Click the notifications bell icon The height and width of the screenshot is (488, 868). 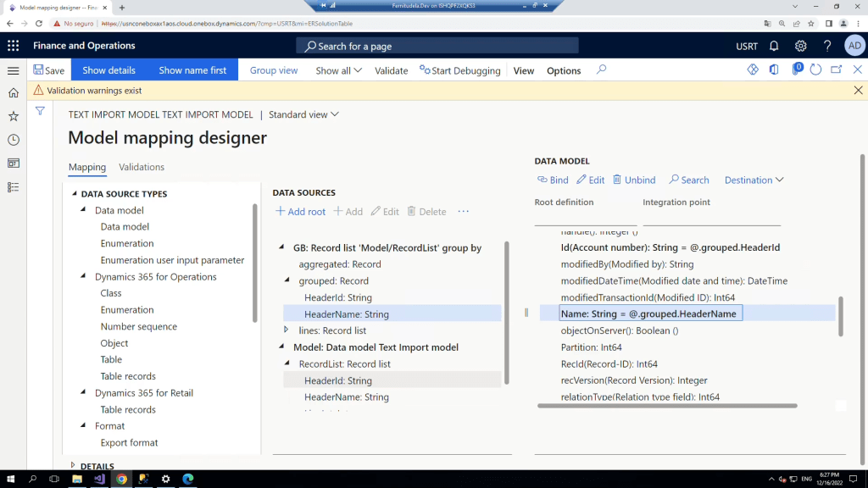[774, 46]
